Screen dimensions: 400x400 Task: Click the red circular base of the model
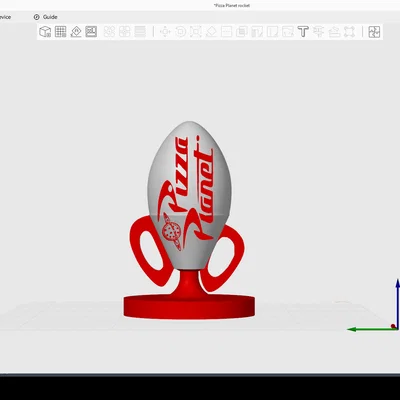[189, 307]
